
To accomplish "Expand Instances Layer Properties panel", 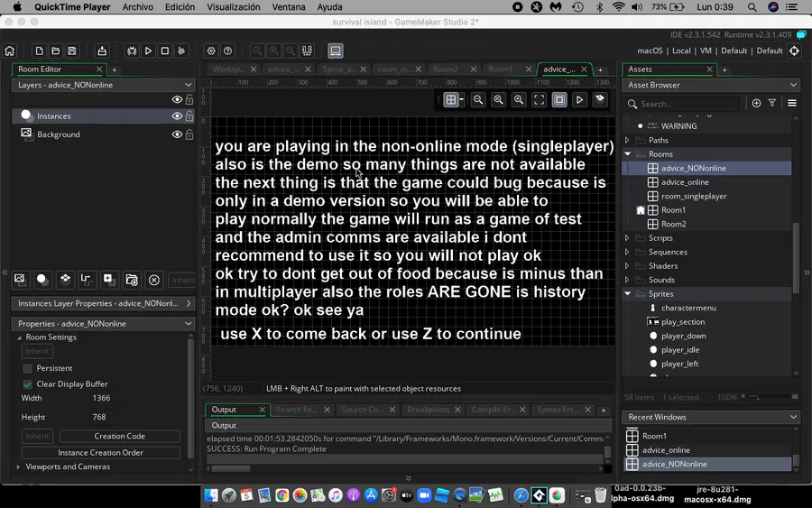I will [189, 303].
